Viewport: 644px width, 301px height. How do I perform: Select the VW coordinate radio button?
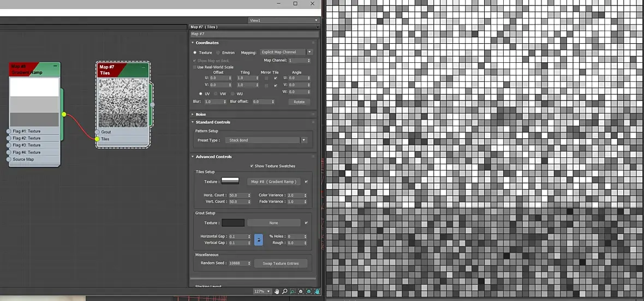pyautogui.click(x=216, y=94)
